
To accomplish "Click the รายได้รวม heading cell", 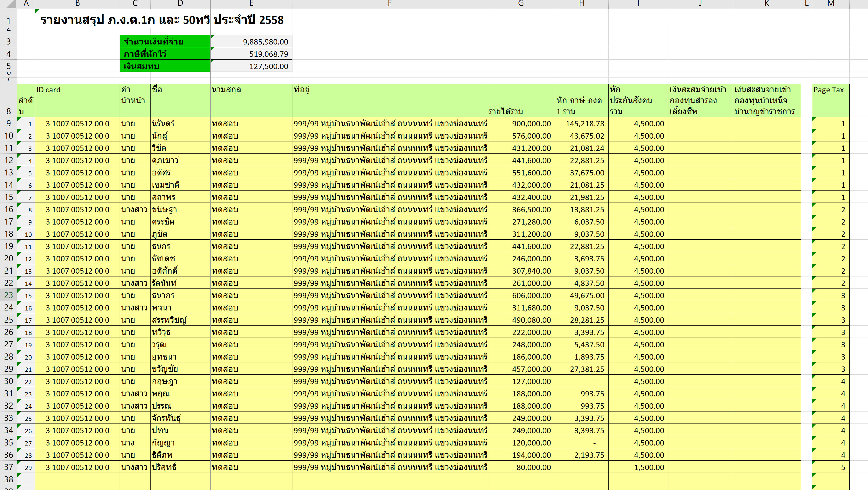I will pyautogui.click(x=521, y=100).
